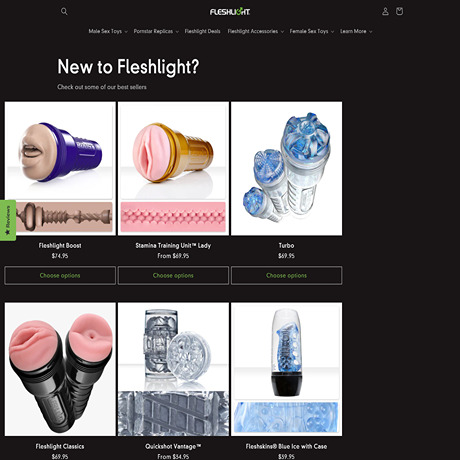Image resolution: width=460 pixels, height=460 pixels.
Task: Open the account login icon
Action: (385, 12)
